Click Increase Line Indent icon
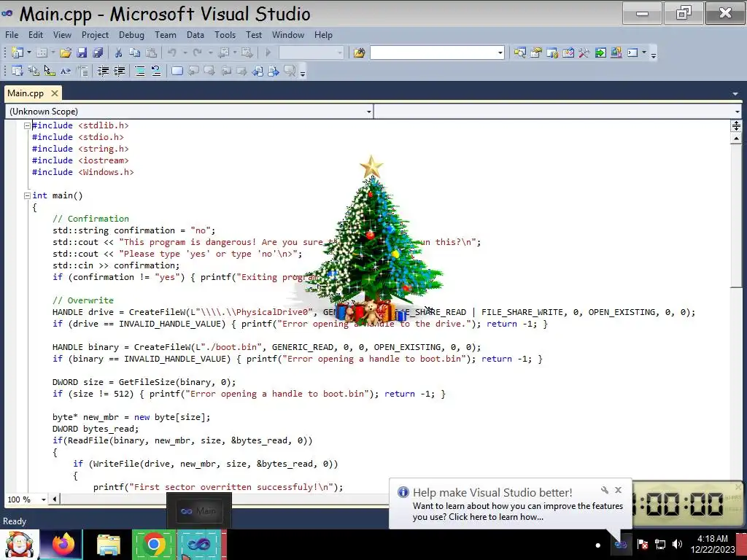 (119, 71)
